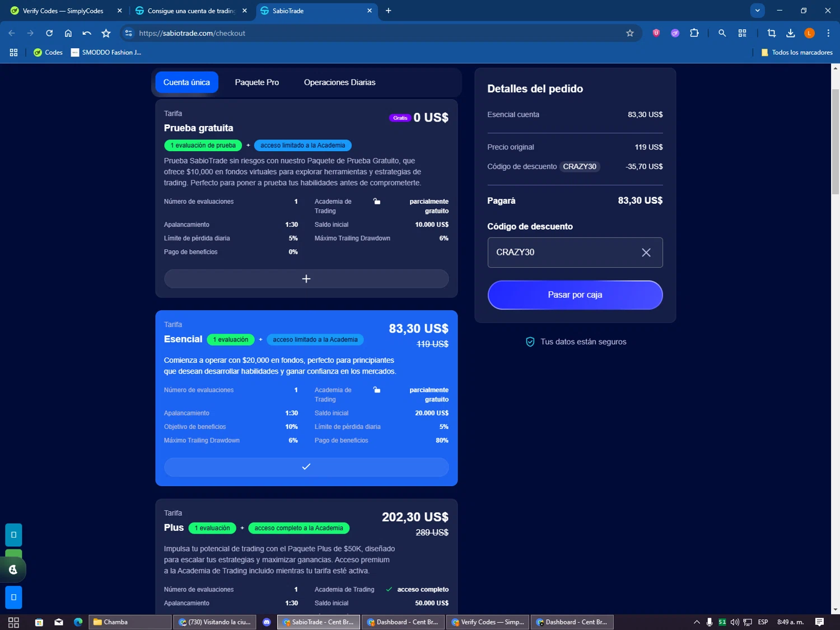This screenshot has height=630, width=840.
Task: Switch to Verify Codes — SimplyCodes tab
Action: tap(63, 11)
